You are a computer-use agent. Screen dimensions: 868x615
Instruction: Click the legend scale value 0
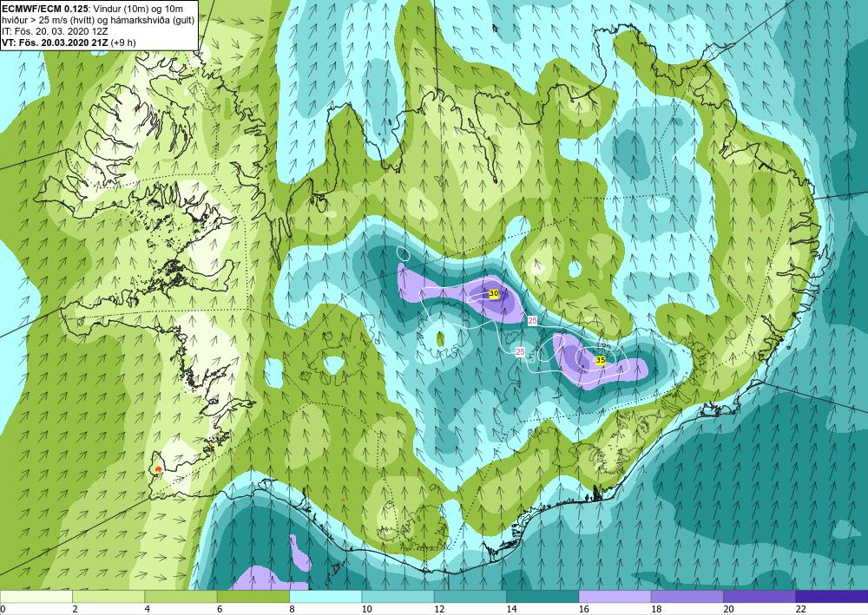(3, 609)
